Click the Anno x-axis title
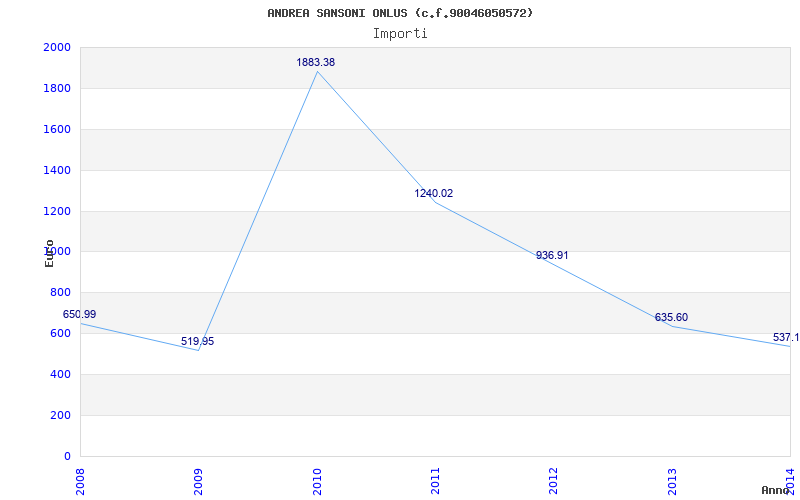Image resolution: width=800 pixels, height=500 pixels. [775, 490]
